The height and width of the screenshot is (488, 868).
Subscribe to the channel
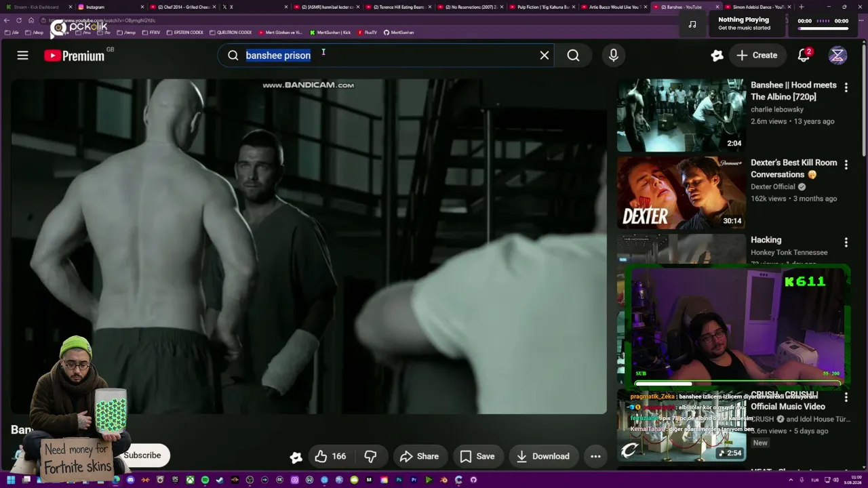pyautogui.click(x=142, y=455)
